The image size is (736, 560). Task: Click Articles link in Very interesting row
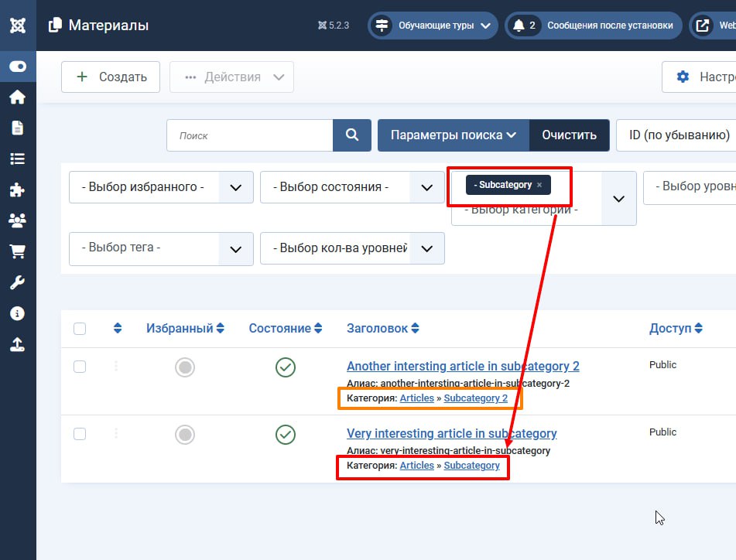[x=417, y=466]
